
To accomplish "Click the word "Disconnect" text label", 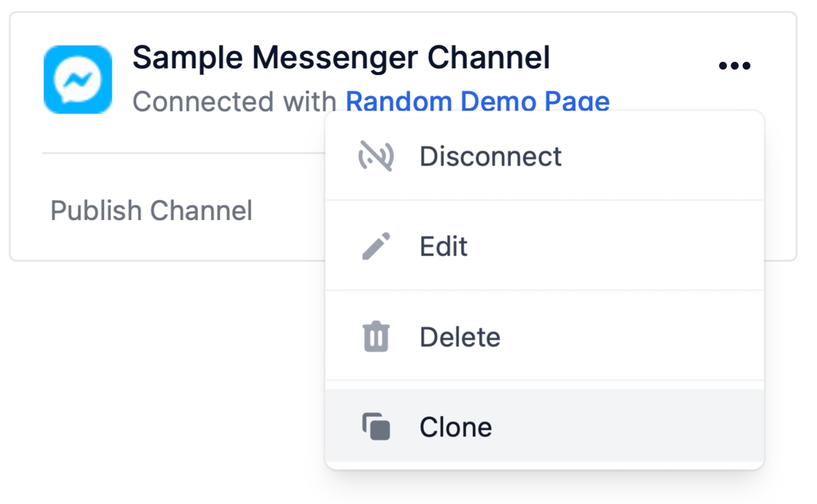I will [491, 156].
